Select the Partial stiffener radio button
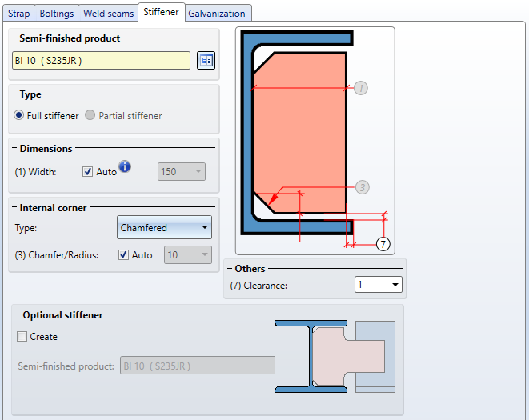Image resolution: width=529 pixels, height=420 pixels. 90,115
